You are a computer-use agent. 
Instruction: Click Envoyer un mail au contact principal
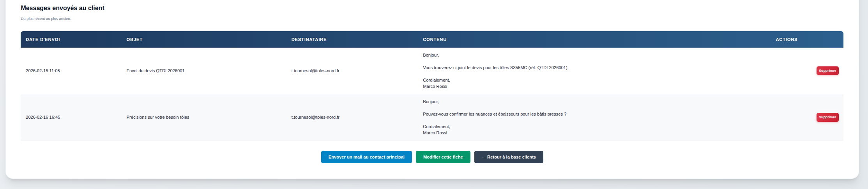click(x=366, y=157)
